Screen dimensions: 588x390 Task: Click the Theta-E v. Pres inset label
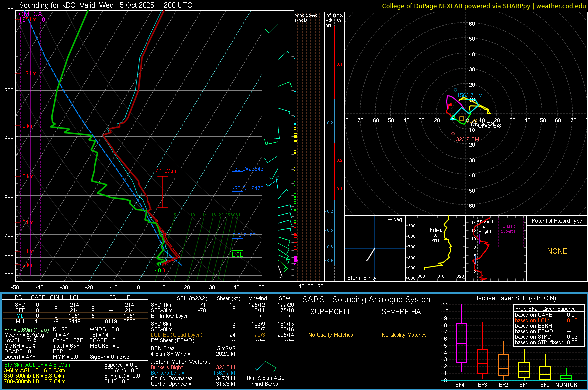[x=435, y=235]
